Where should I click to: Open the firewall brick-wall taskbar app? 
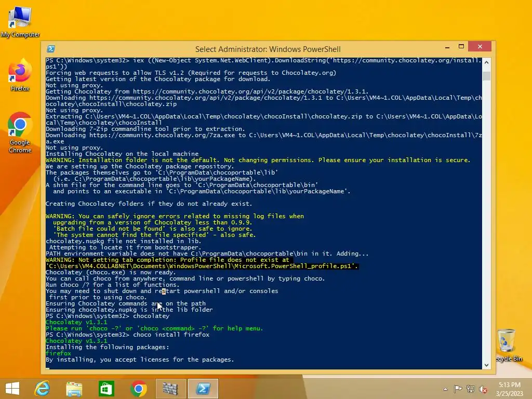coord(170,389)
